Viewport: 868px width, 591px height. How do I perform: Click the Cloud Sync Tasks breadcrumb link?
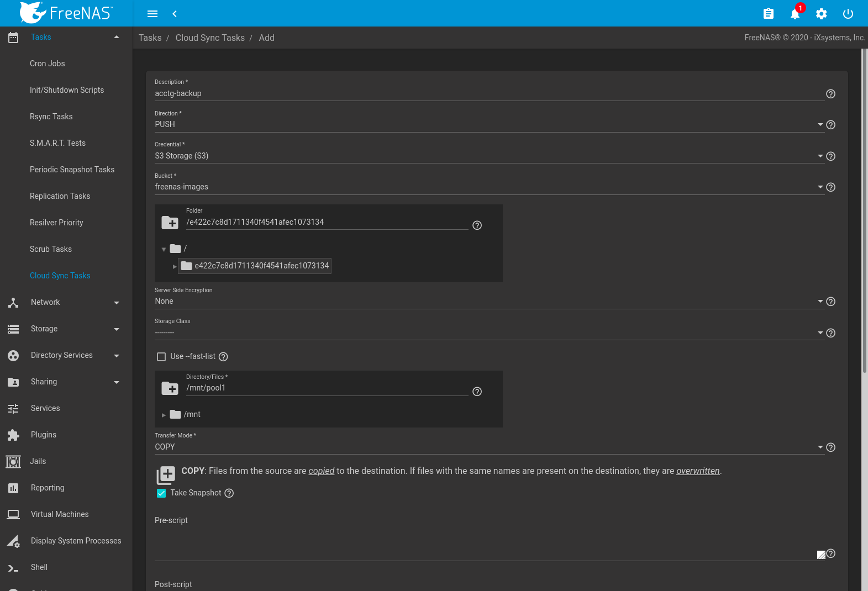tap(210, 38)
